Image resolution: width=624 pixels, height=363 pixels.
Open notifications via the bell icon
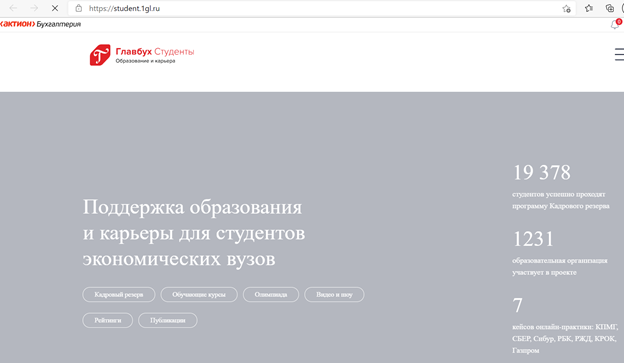point(615,24)
